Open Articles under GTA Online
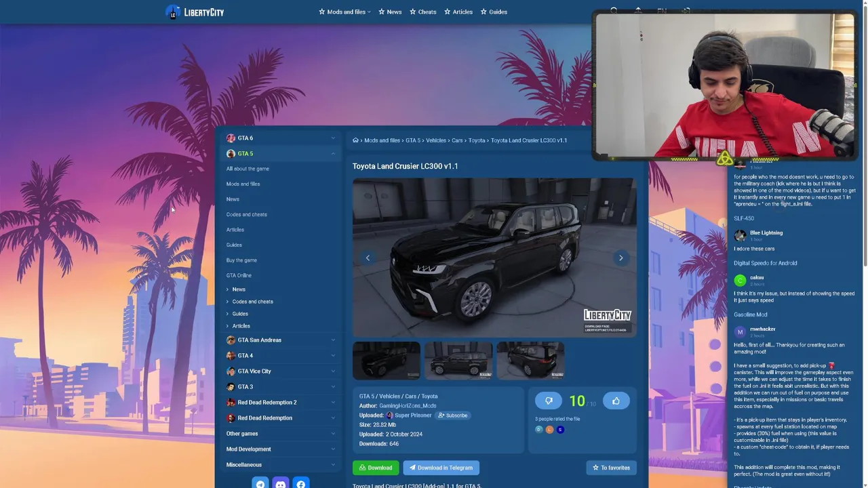Screen dimensions: 868x488 pyautogui.click(x=241, y=326)
